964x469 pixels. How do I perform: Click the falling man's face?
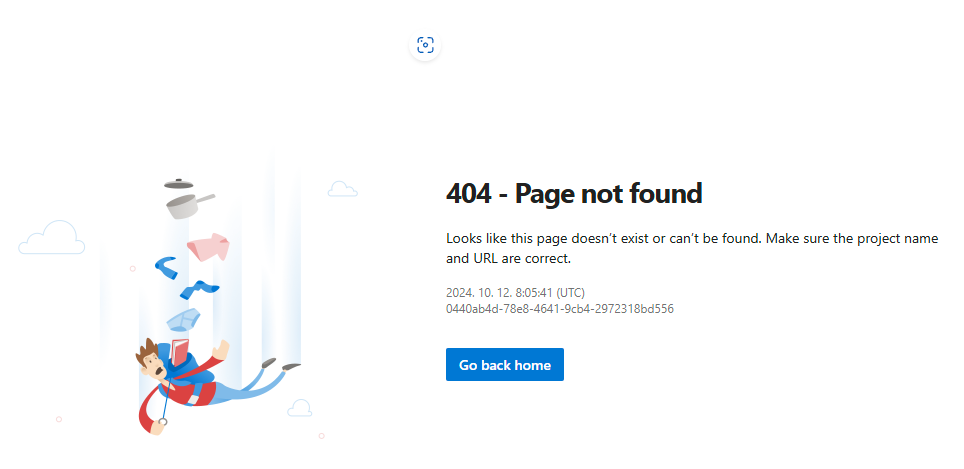point(152,363)
